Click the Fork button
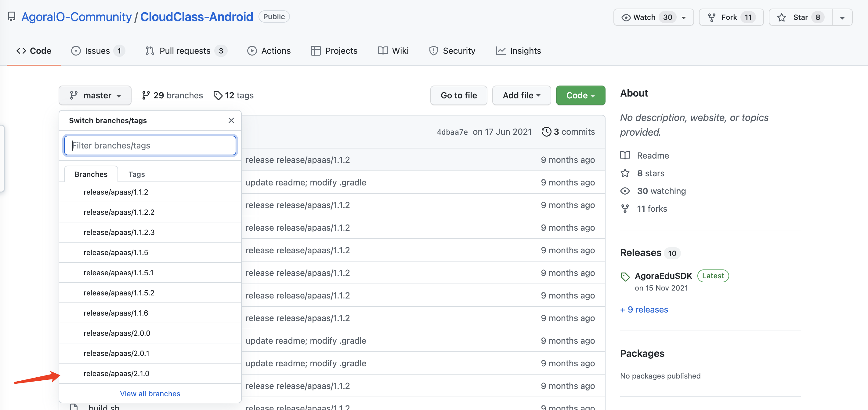The image size is (868, 410). pos(731,17)
